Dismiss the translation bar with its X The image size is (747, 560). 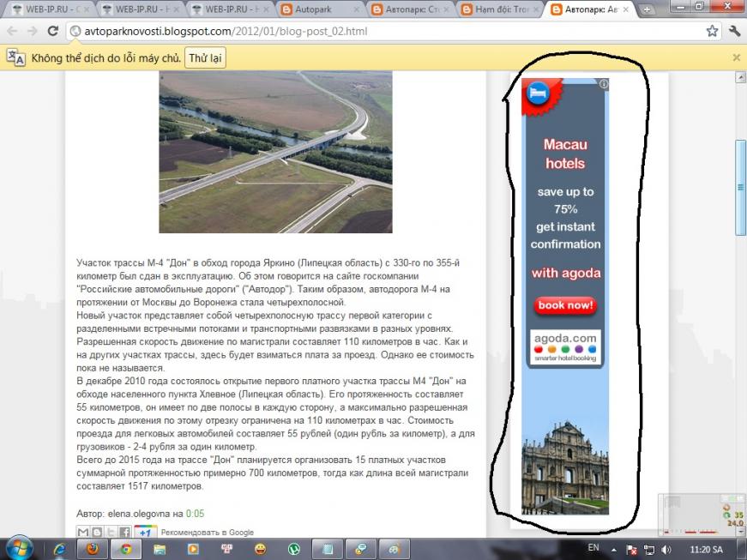pos(736,57)
